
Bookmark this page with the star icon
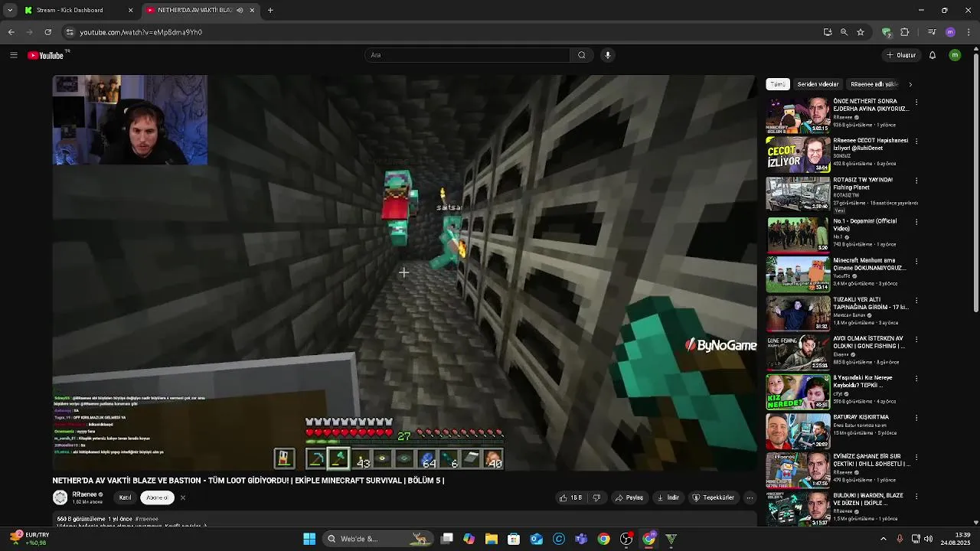(861, 32)
